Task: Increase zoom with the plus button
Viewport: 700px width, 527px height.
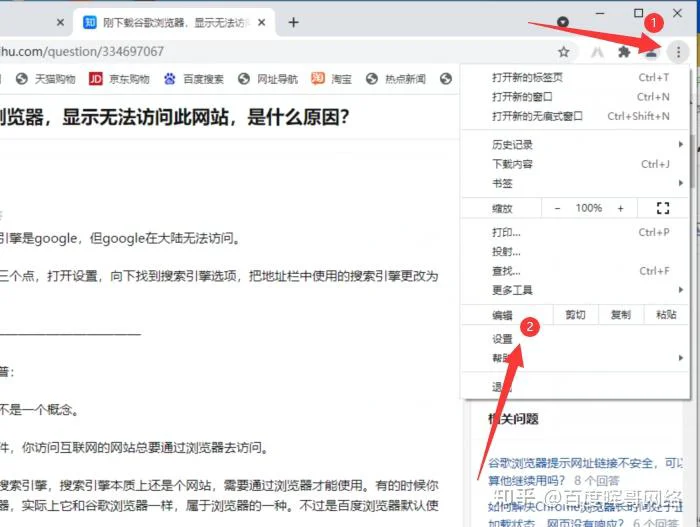Action: pyautogui.click(x=620, y=208)
